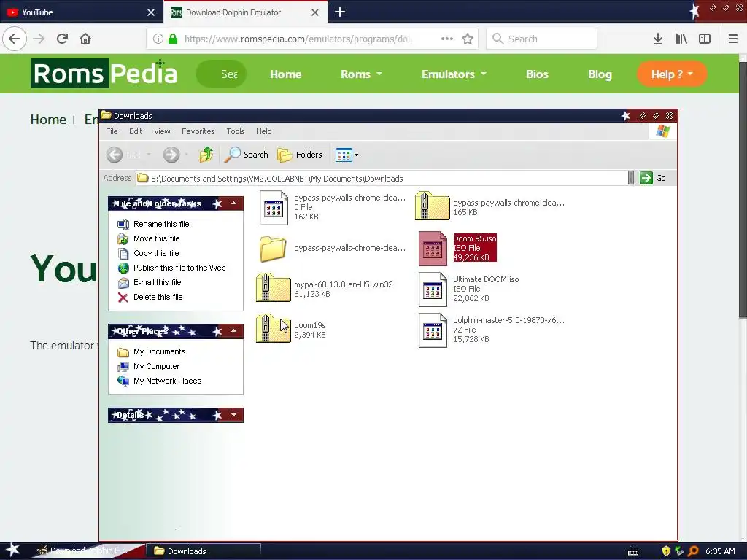Click the RomsPedia logo
The height and width of the screenshot is (560, 747).
click(x=104, y=74)
